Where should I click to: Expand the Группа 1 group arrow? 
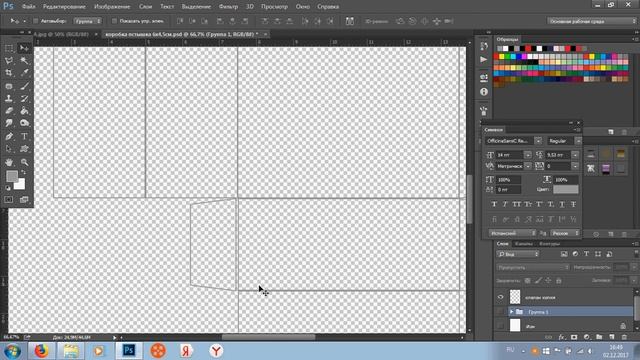tap(511, 312)
